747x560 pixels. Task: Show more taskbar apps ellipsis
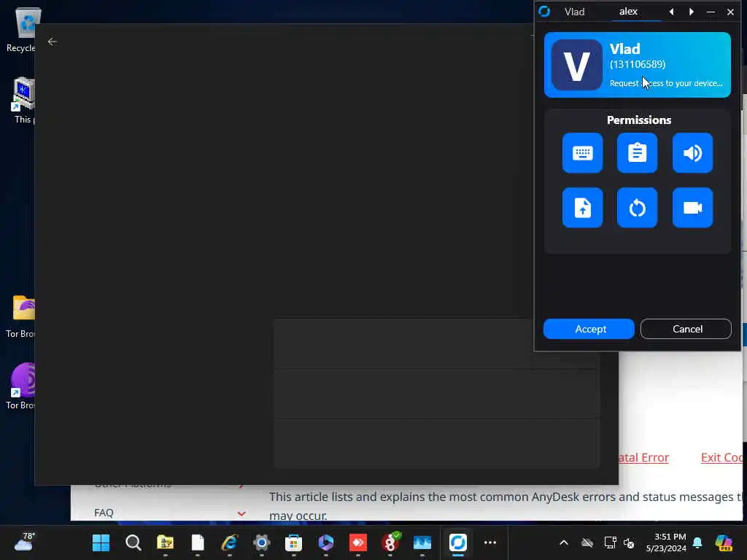489,542
